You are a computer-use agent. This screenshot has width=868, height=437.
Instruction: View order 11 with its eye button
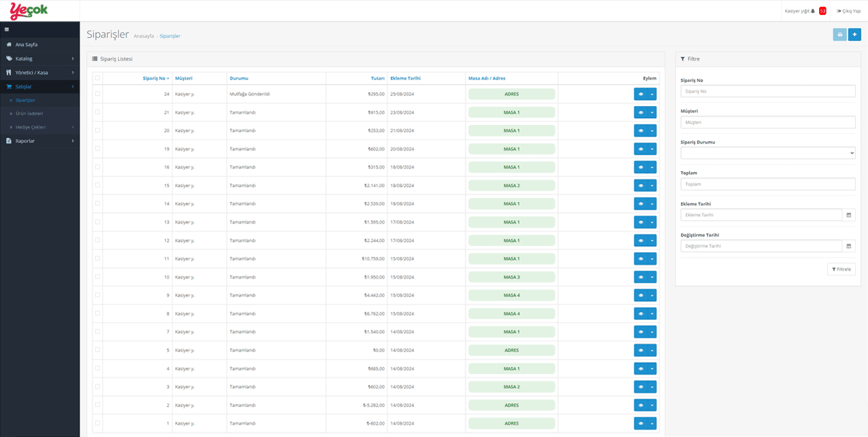[640, 259]
